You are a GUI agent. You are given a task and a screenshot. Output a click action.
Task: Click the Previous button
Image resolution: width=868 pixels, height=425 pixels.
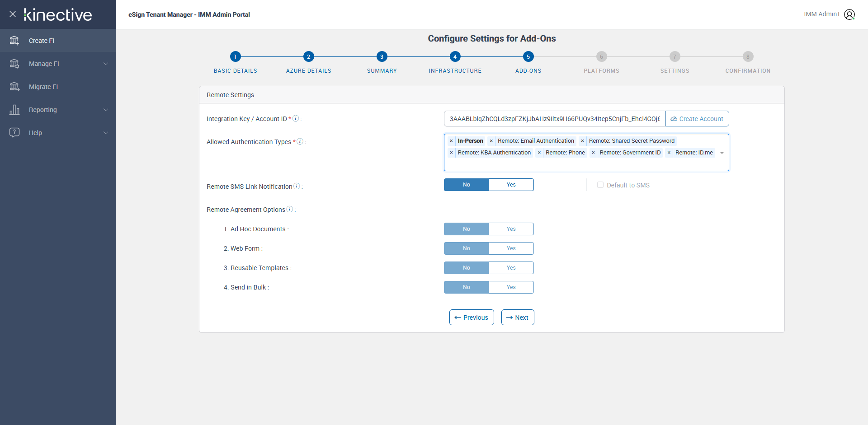pyautogui.click(x=472, y=317)
